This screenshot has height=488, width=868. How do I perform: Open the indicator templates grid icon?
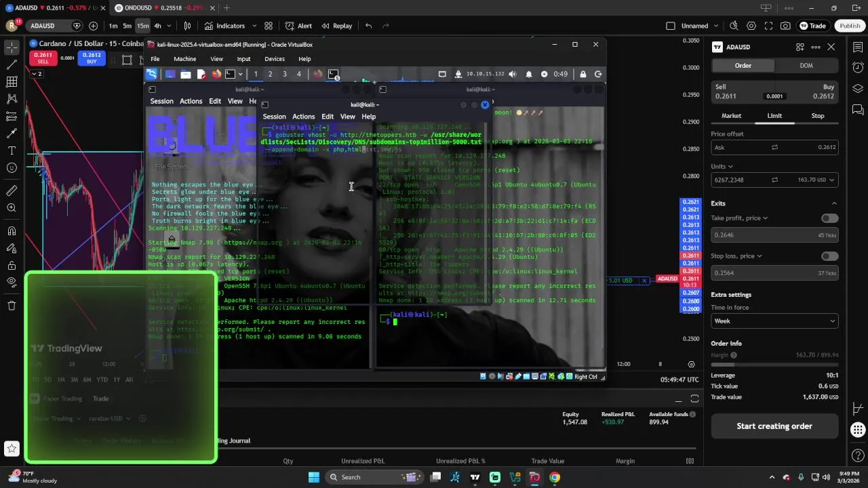coord(269,26)
